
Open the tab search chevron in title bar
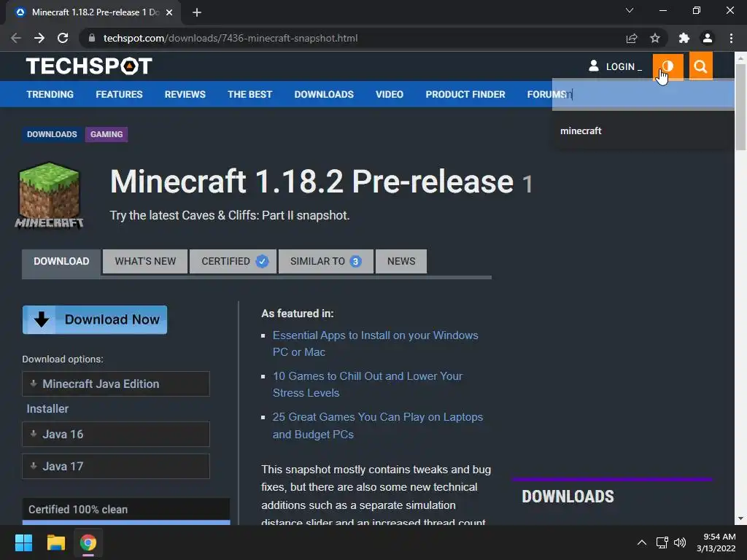tap(630, 10)
